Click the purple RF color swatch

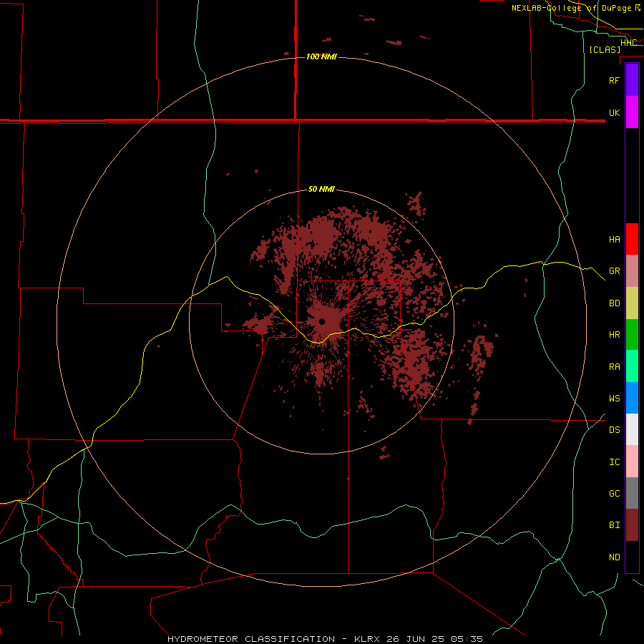[632, 79]
